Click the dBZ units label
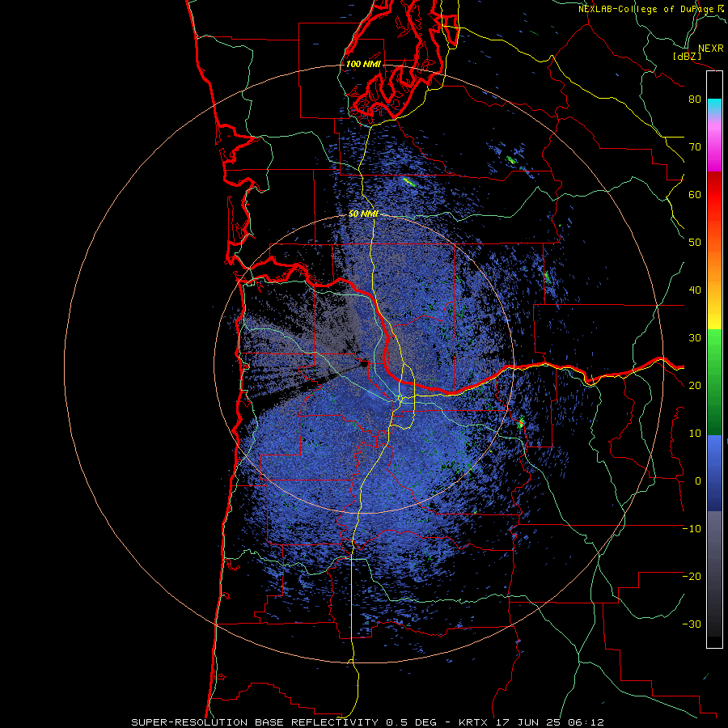The width and height of the screenshot is (728, 728). pos(687,56)
